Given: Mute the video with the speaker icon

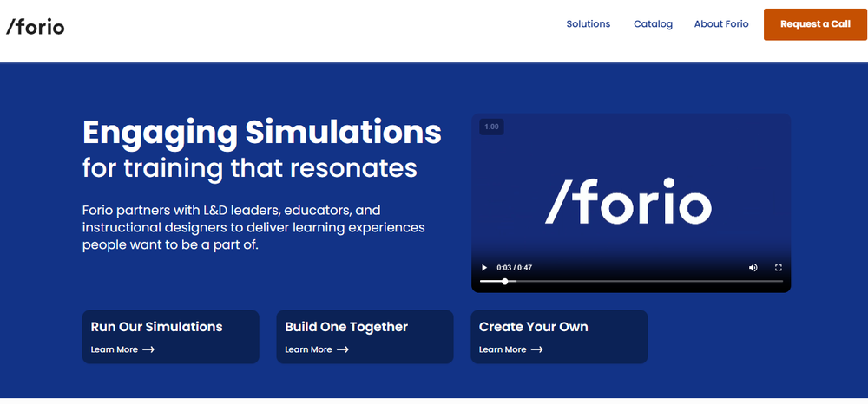Looking at the screenshot, I should pos(753,268).
